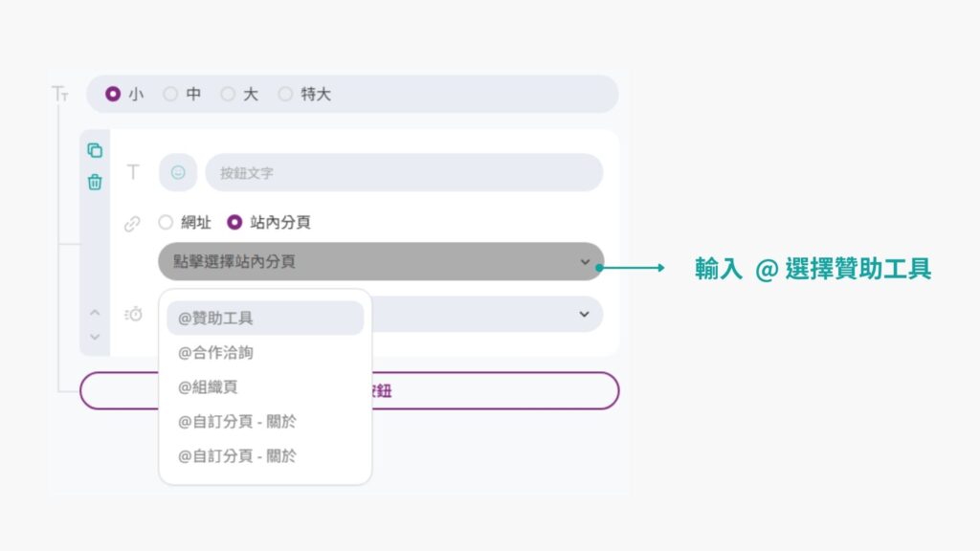Image resolution: width=980 pixels, height=551 pixels.
Task: Select the 大 size radio button
Action: (x=228, y=95)
